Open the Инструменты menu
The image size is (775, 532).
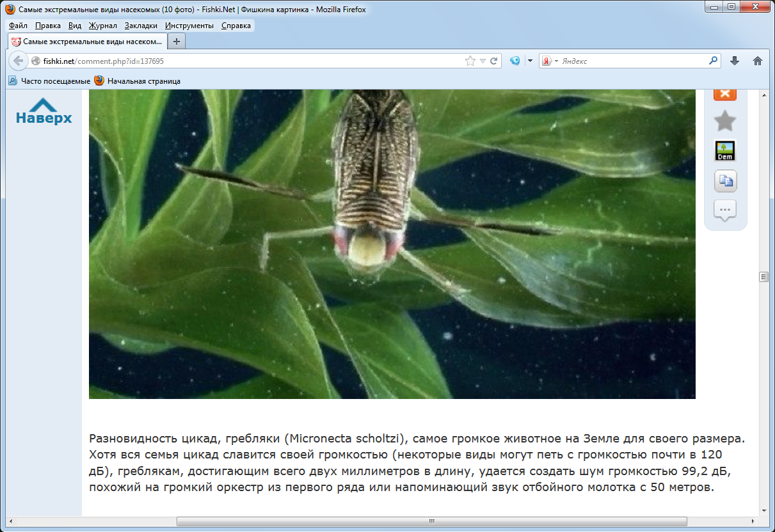[189, 26]
